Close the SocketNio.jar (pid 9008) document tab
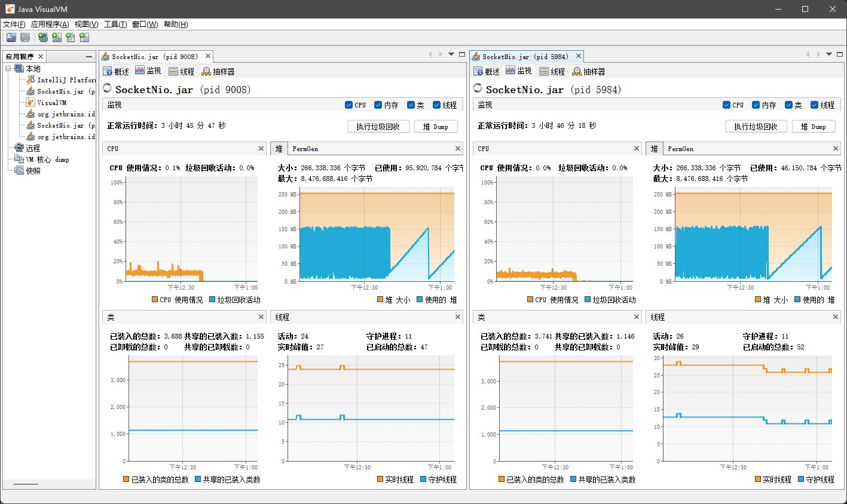This screenshot has height=504, width=847. click(208, 56)
